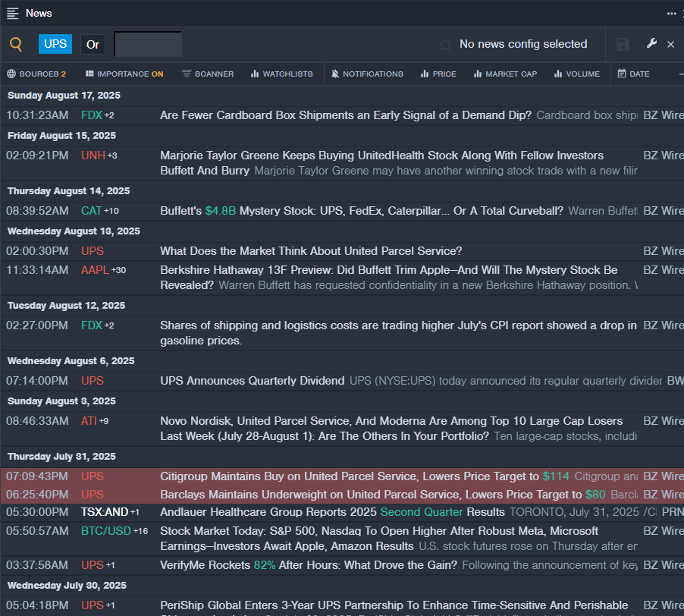Open the Volume filter

(x=576, y=74)
